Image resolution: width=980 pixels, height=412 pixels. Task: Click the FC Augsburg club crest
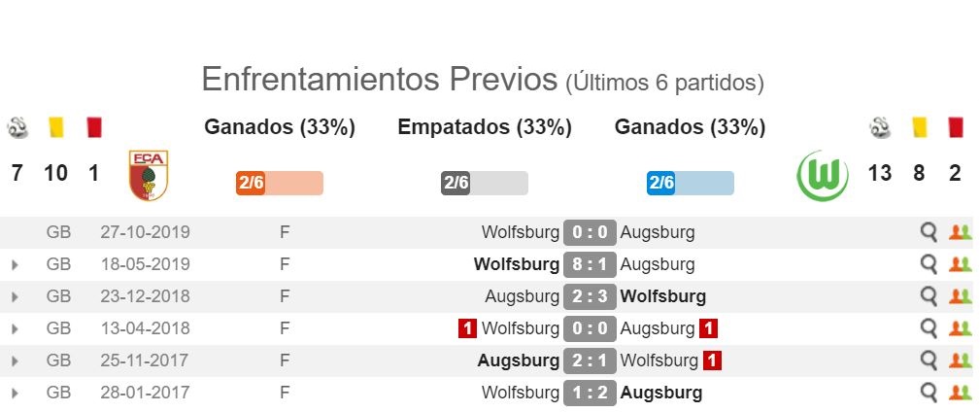tap(149, 175)
